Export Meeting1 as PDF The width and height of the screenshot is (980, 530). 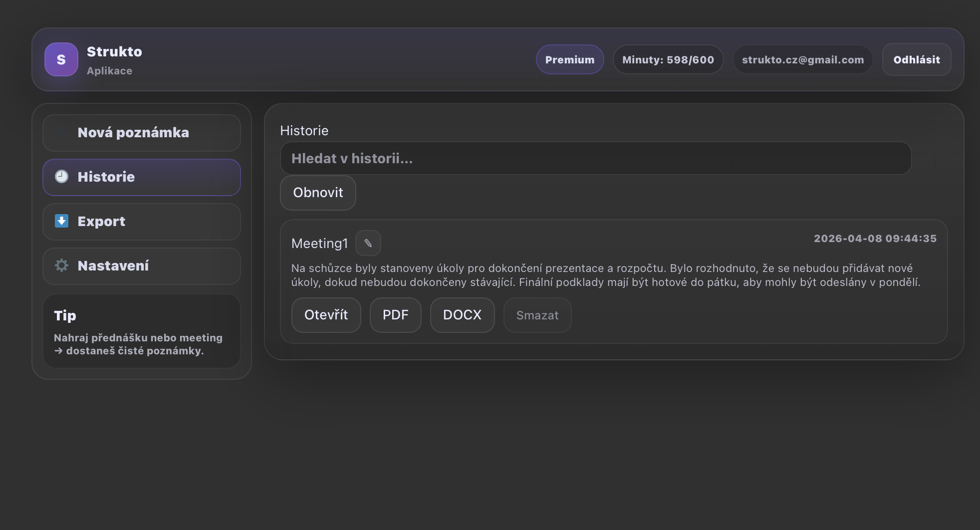[x=395, y=315]
